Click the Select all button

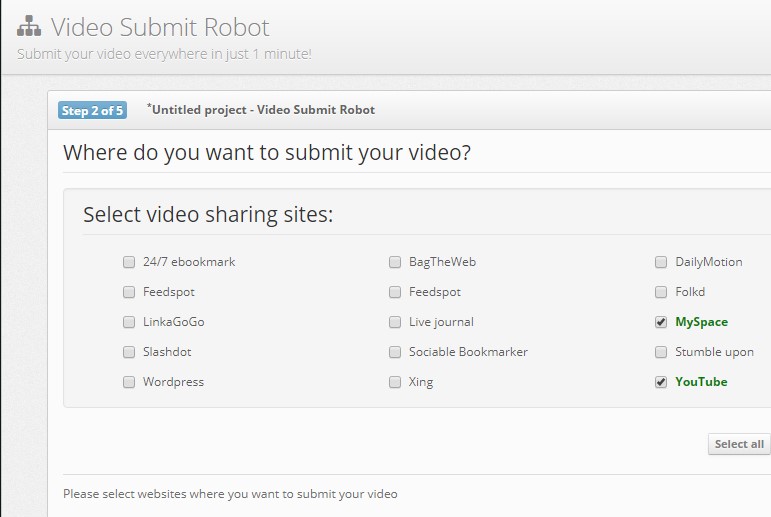[x=739, y=444]
